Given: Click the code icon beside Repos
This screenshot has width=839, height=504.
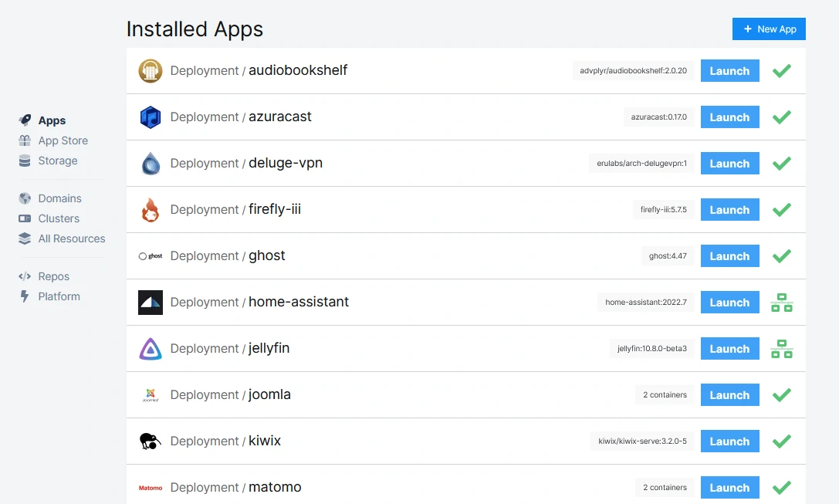Looking at the screenshot, I should tap(25, 276).
